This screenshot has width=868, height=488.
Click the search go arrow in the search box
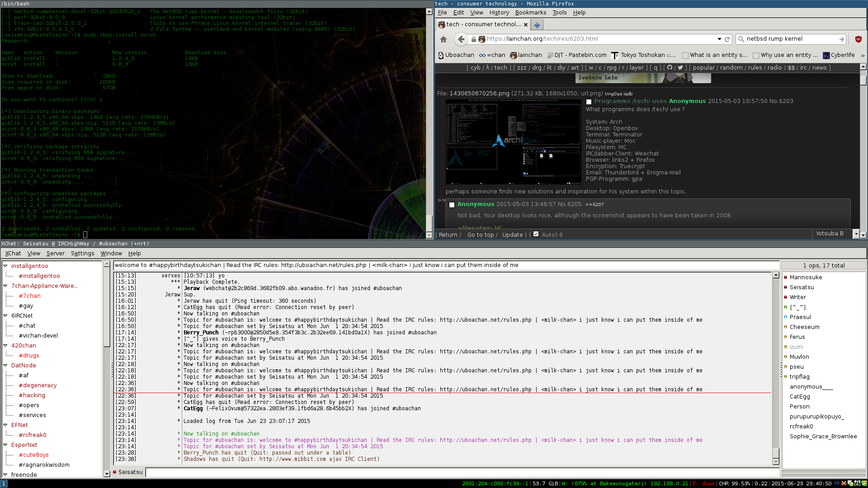click(841, 39)
